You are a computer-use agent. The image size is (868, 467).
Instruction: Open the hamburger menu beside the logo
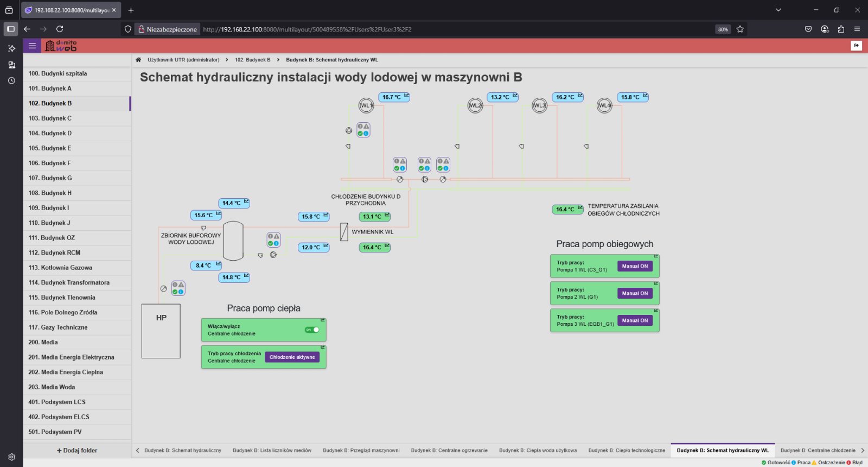click(x=32, y=46)
